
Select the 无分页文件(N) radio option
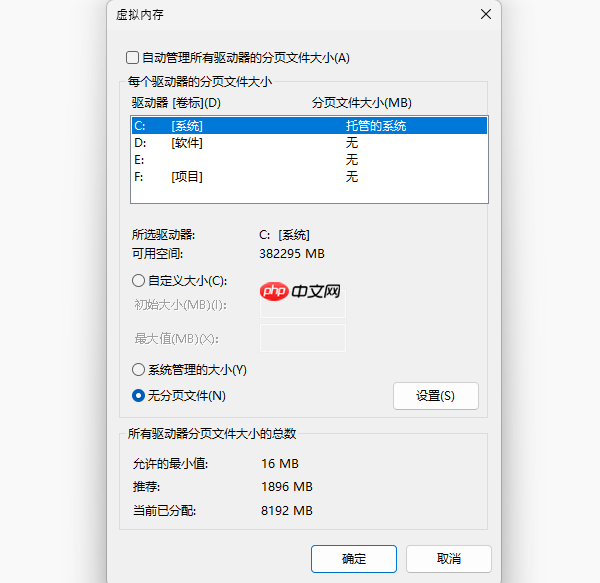(139, 396)
